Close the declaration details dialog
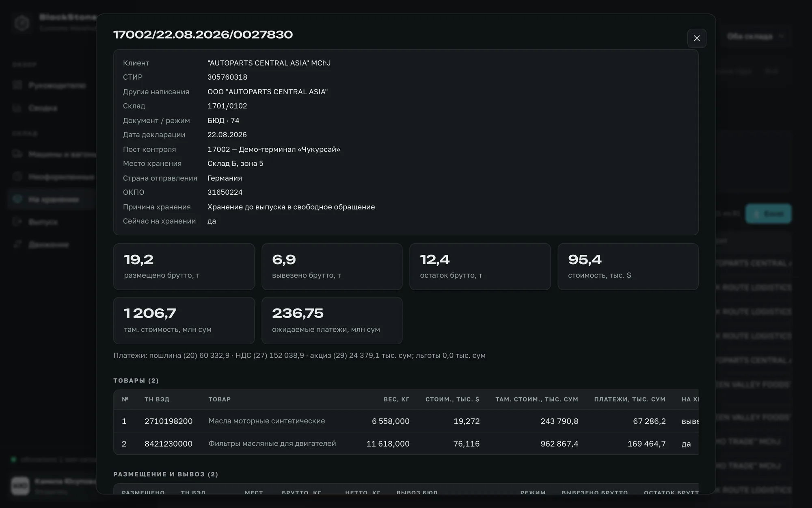 tap(697, 38)
